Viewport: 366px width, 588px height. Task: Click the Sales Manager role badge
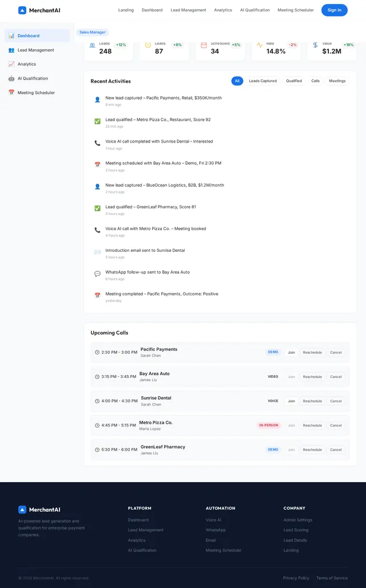pos(93,32)
